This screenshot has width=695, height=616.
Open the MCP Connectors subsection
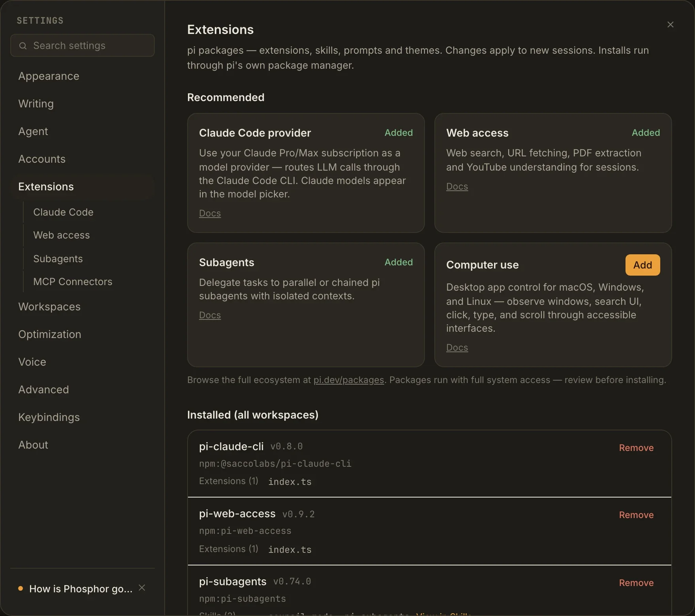pyautogui.click(x=73, y=282)
